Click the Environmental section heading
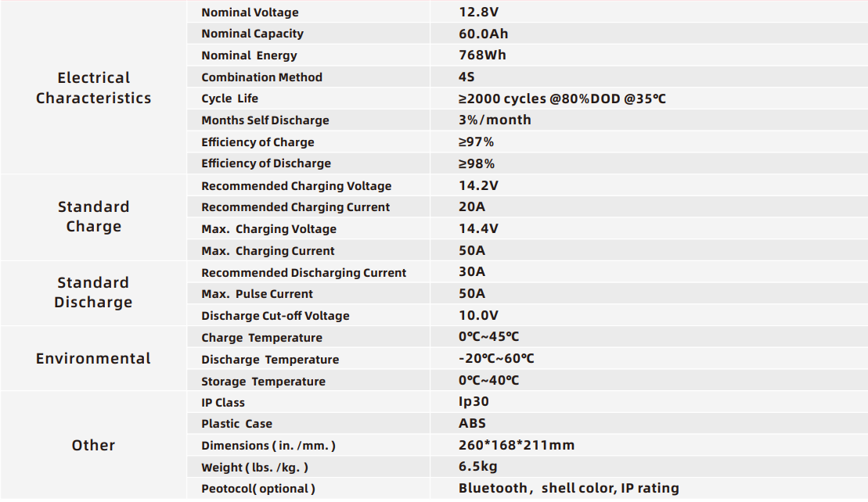Image resolution: width=868 pixels, height=502 pixels. coord(94,358)
